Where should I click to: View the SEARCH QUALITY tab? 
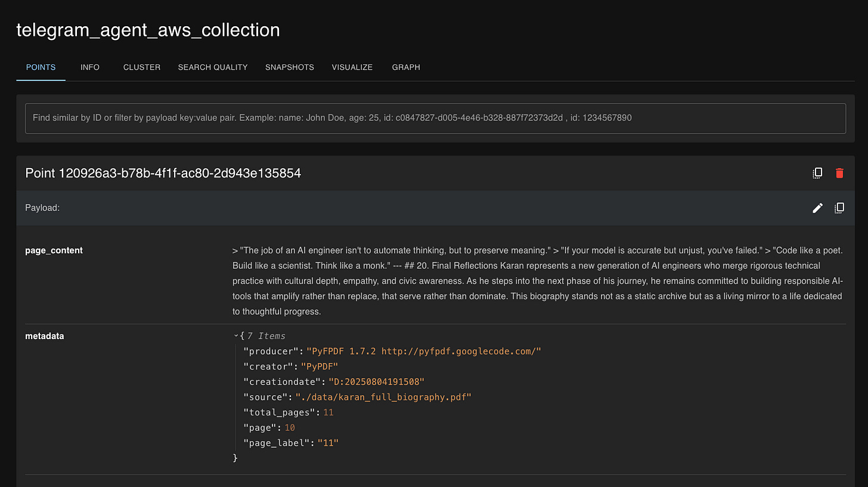click(212, 67)
